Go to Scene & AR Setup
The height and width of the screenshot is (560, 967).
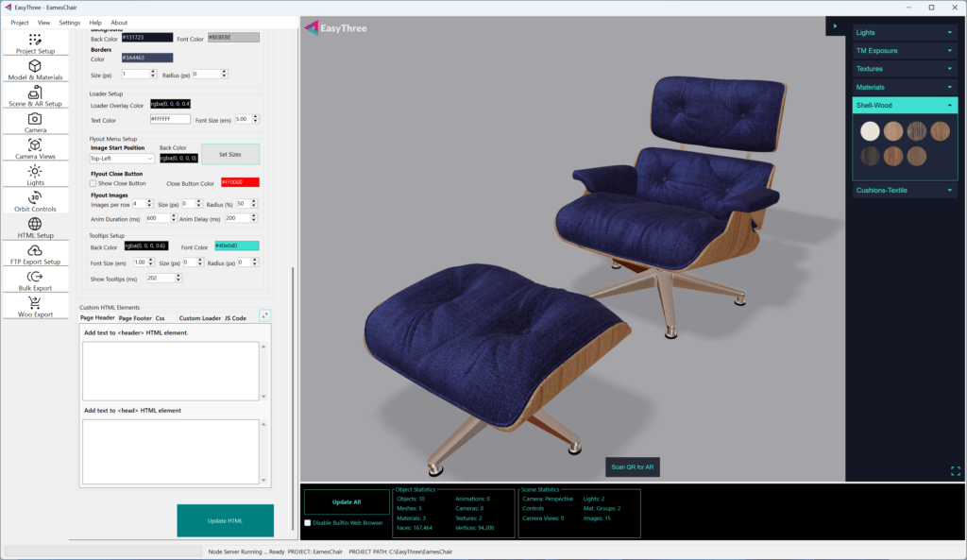35,96
